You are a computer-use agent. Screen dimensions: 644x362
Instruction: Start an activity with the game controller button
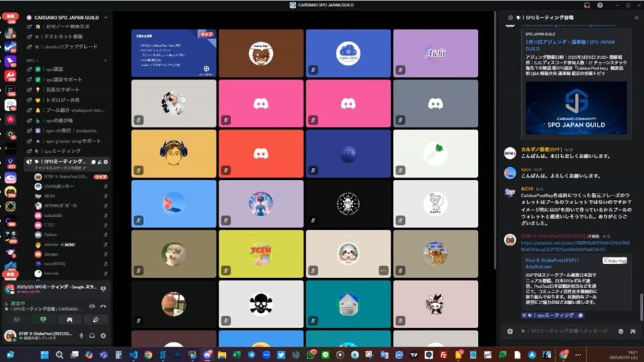coord(69,319)
